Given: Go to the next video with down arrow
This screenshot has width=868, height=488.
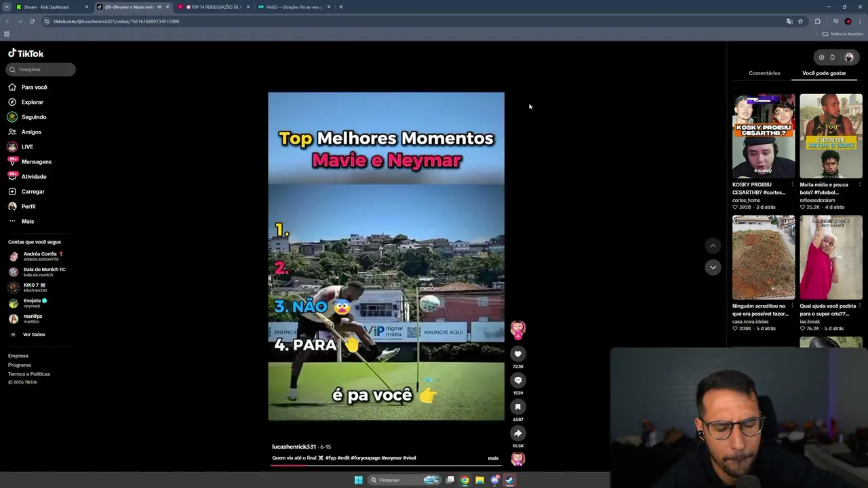Looking at the screenshot, I should coord(713,267).
